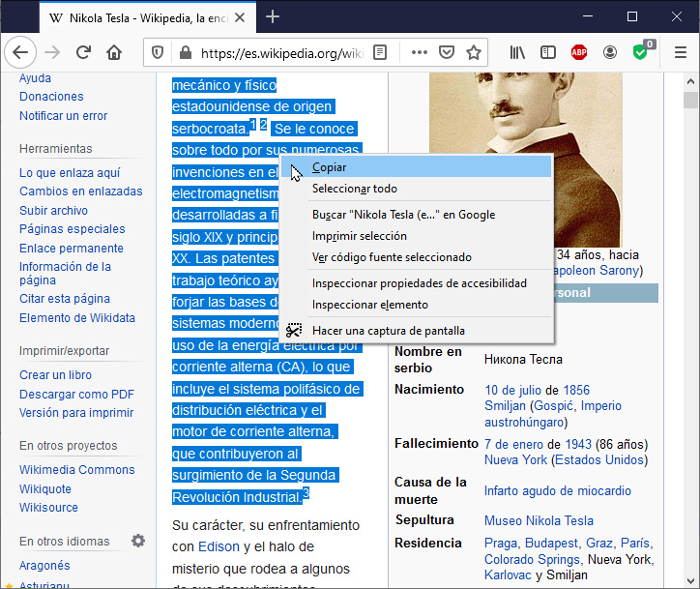Screen dimensions: 700x589
Task: Open Wikiquote sidebar link
Action: click(45, 489)
